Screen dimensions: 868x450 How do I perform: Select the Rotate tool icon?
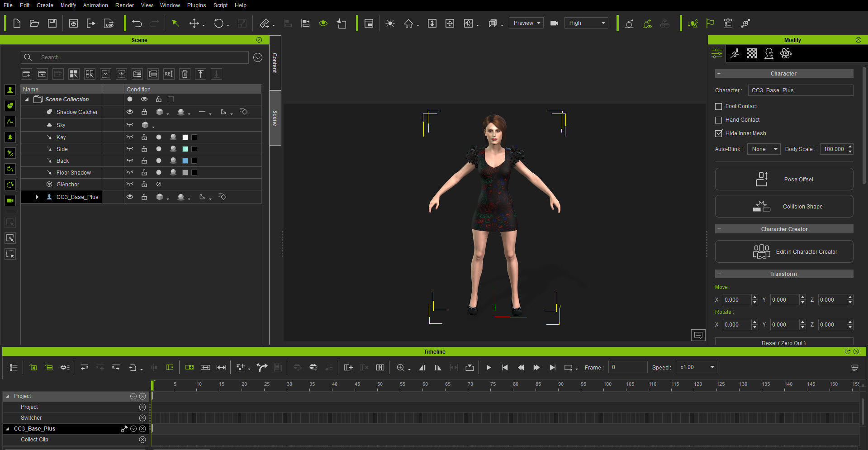coord(219,23)
